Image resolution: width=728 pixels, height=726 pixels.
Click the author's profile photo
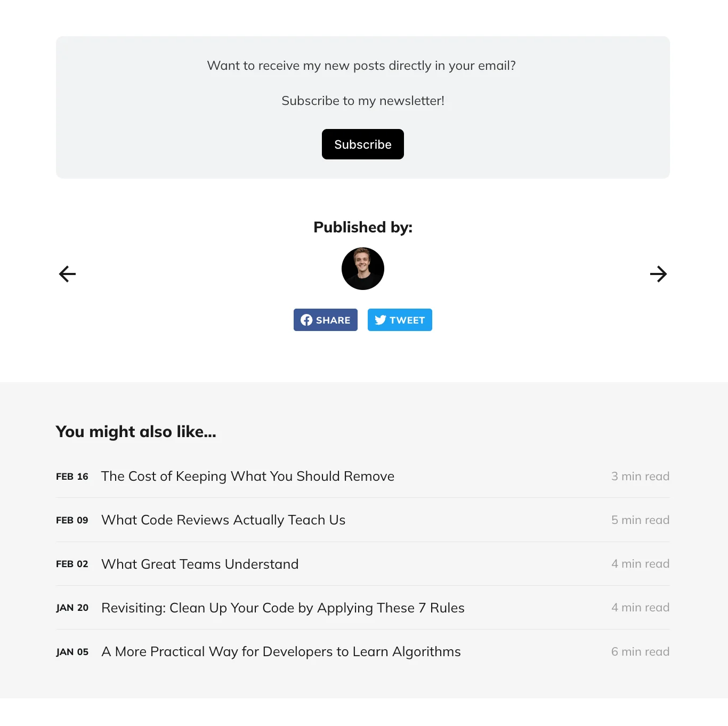point(363,269)
